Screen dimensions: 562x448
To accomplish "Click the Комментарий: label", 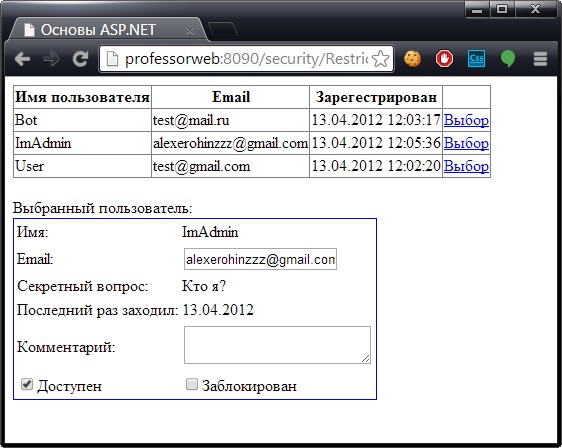I will coord(66,347).
